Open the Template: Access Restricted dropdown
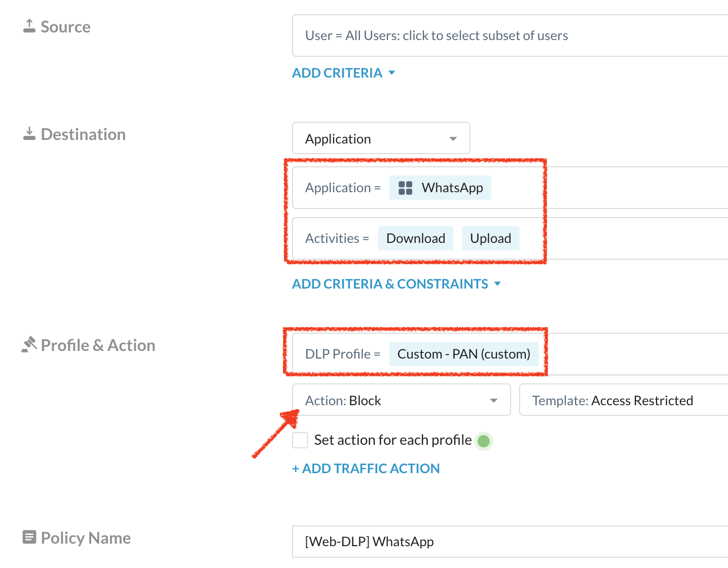 click(624, 400)
